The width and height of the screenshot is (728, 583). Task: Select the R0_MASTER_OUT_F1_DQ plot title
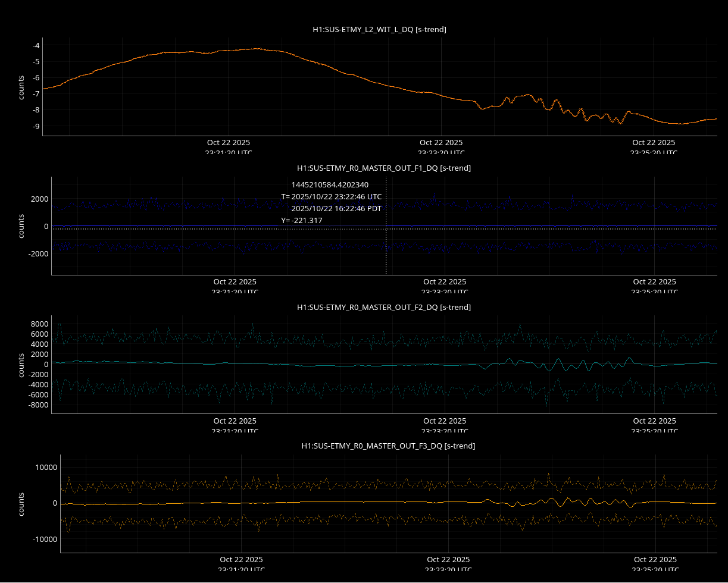click(384, 168)
